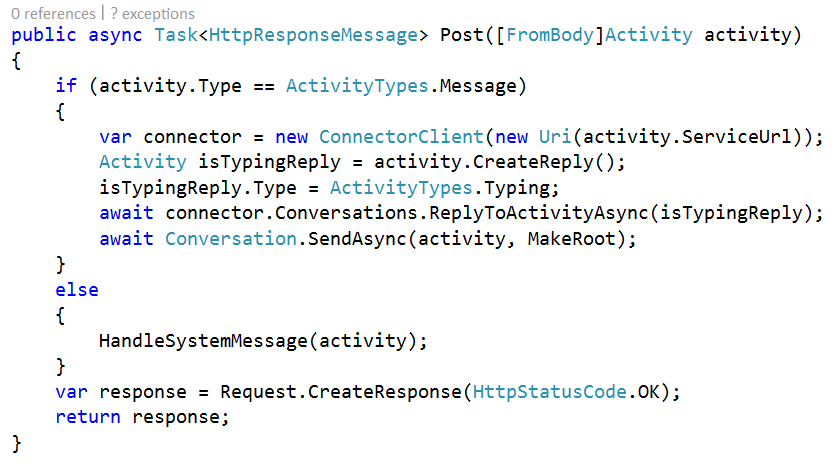Open the "0 references" CodeLens link

tap(53, 13)
